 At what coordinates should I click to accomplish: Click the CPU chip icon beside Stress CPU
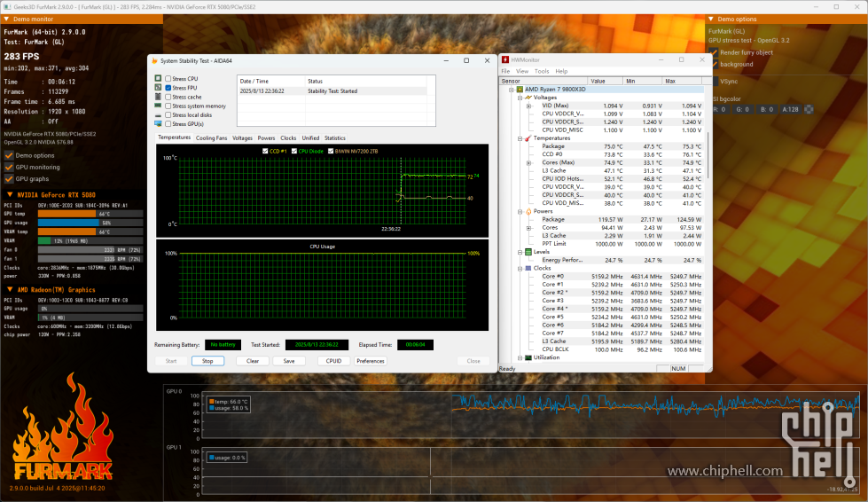159,79
